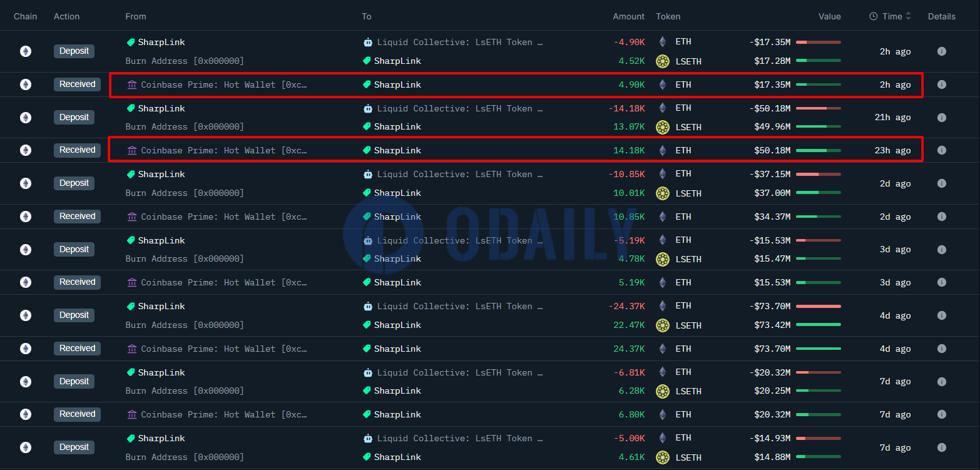Viewport: 980px width, 470px height.
Task: Open details icon for 24.37K ETH received row
Action: click(x=941, y=349)
